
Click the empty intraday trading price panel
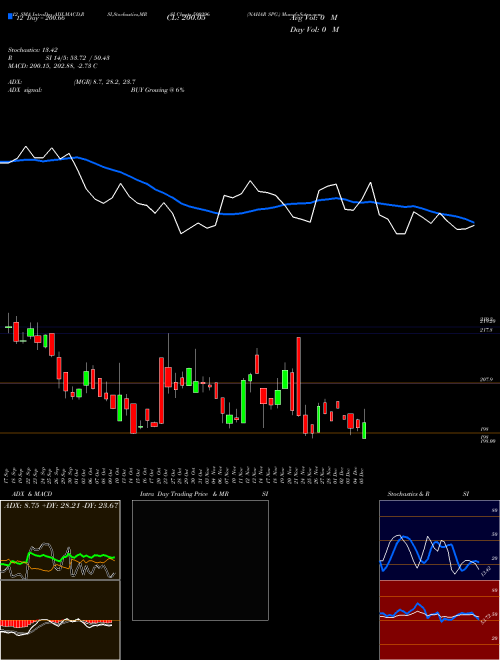click(200, 560)
